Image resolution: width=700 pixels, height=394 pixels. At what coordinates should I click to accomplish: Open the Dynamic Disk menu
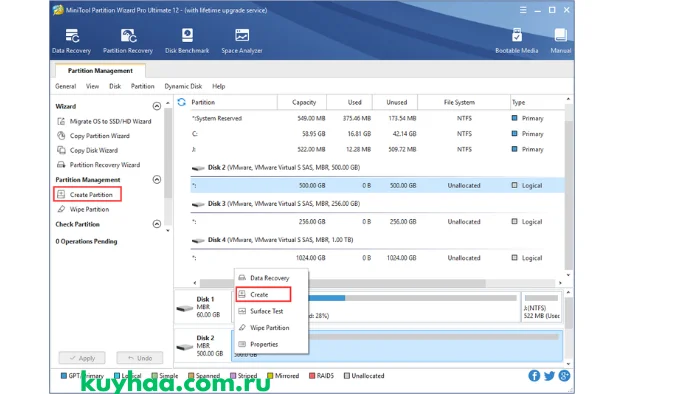point(183,86)
